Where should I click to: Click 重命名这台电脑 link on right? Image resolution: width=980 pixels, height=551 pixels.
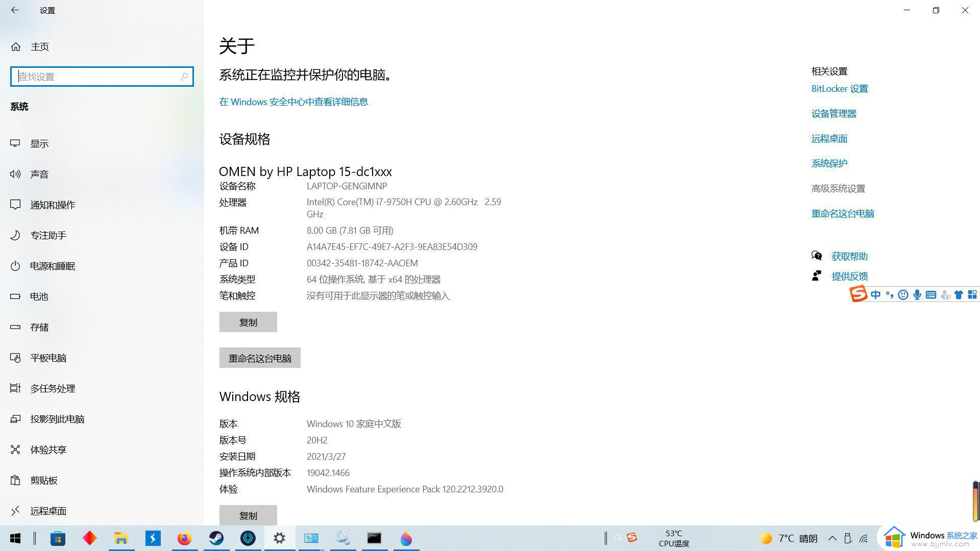843,214
